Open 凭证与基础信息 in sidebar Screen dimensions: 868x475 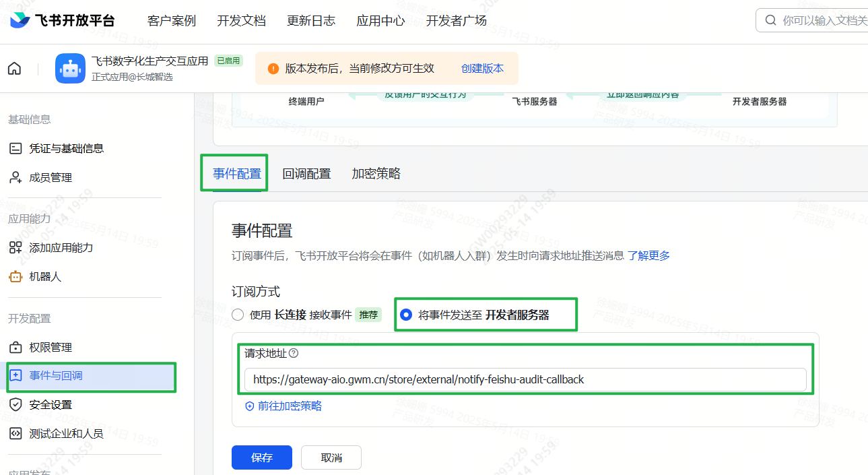tap(66, 148)
